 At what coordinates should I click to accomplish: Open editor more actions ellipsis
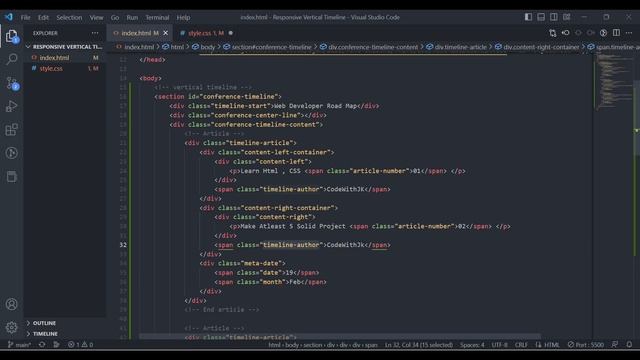click(x=629, y=33)
